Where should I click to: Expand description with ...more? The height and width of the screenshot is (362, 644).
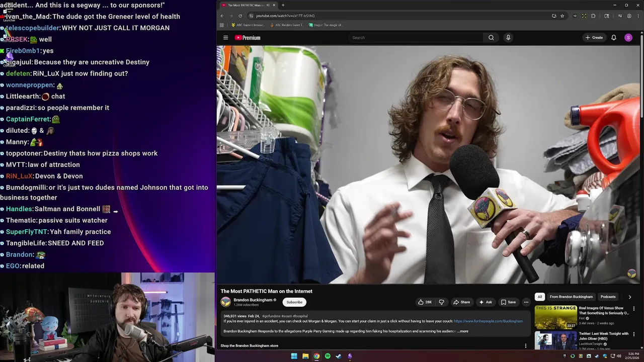point(463,331)
